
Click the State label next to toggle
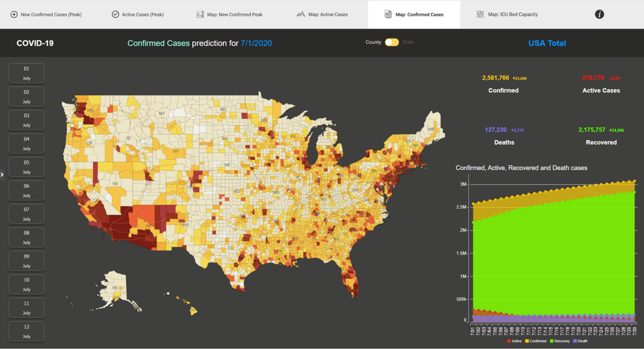click(x=408, y=42)
